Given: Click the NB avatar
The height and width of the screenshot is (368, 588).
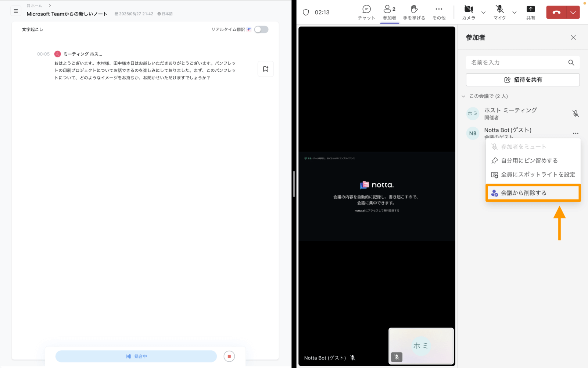Looking at the screenshot, I should tap(473, 133).
